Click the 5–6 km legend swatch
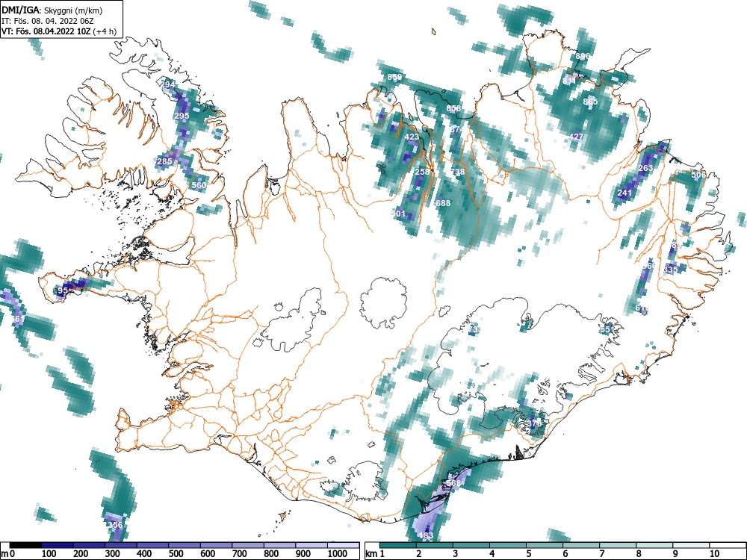747x560 pixels. 545,545
